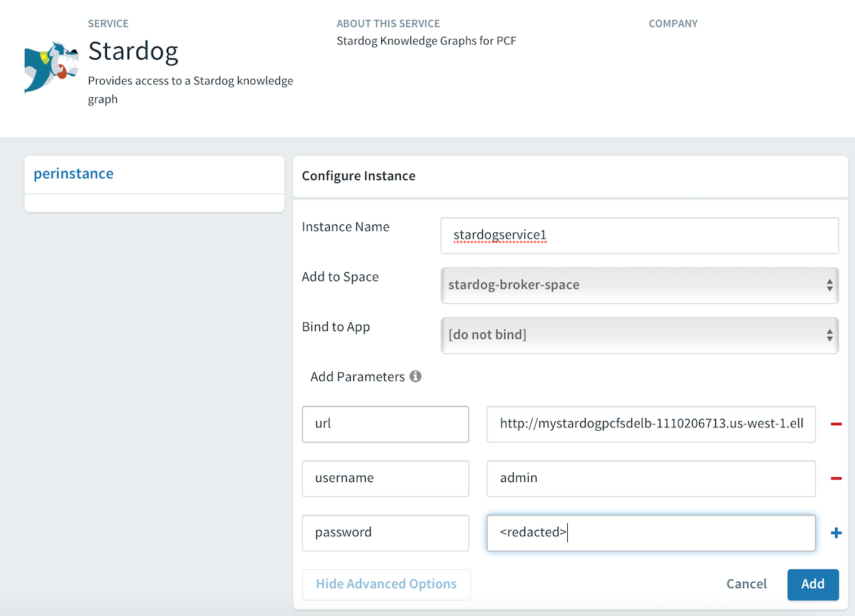This screenshot has width=855, height=616.
Task: Edit the redacted password value
Action: 651,532
